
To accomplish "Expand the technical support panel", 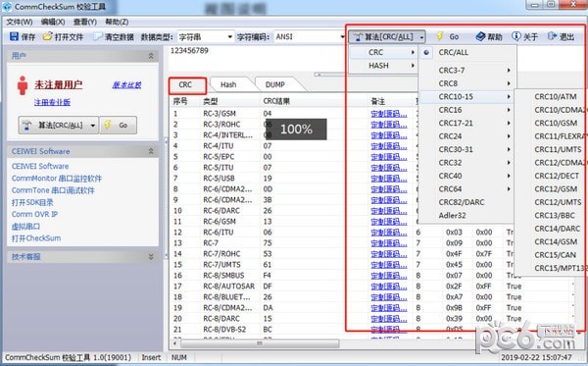I will 151,257.
